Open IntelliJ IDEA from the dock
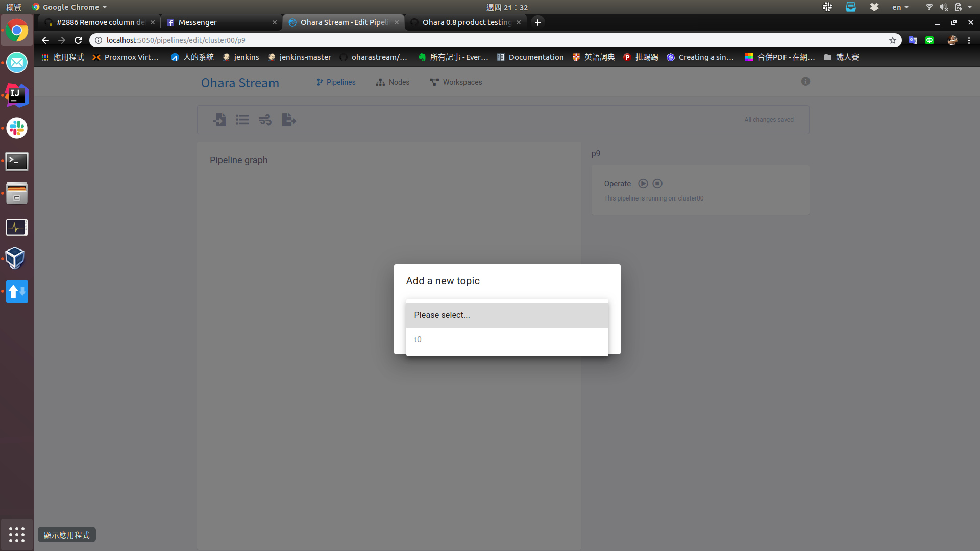 pyautogui.click(x=17, y=95)
